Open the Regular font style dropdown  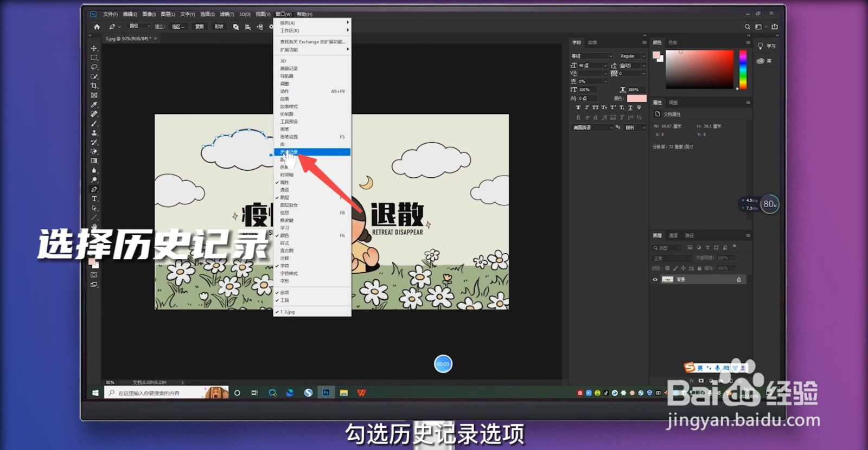point(632,56)
